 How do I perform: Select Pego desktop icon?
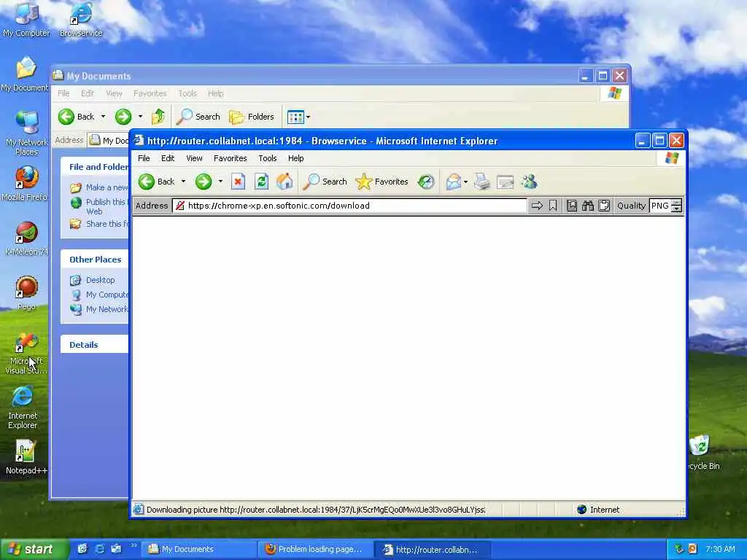pyautogui.click(x=26, y=293)
